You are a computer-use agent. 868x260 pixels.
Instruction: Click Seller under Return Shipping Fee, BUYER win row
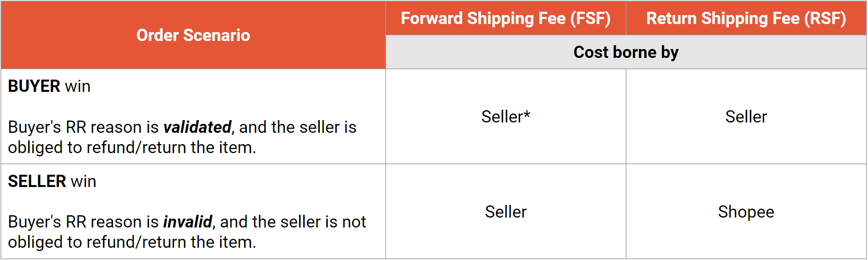click(x=746, y=117)
